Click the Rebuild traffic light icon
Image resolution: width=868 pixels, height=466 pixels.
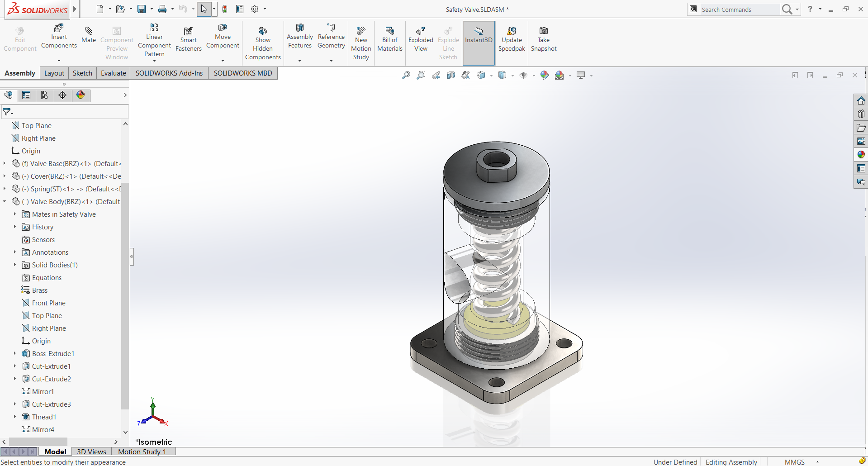pyautogui.click(x=225, y=9)
